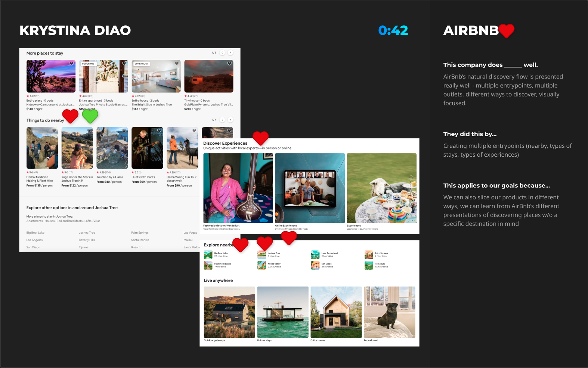
Task: Open the Malibu city link
Action: (188, 240)
